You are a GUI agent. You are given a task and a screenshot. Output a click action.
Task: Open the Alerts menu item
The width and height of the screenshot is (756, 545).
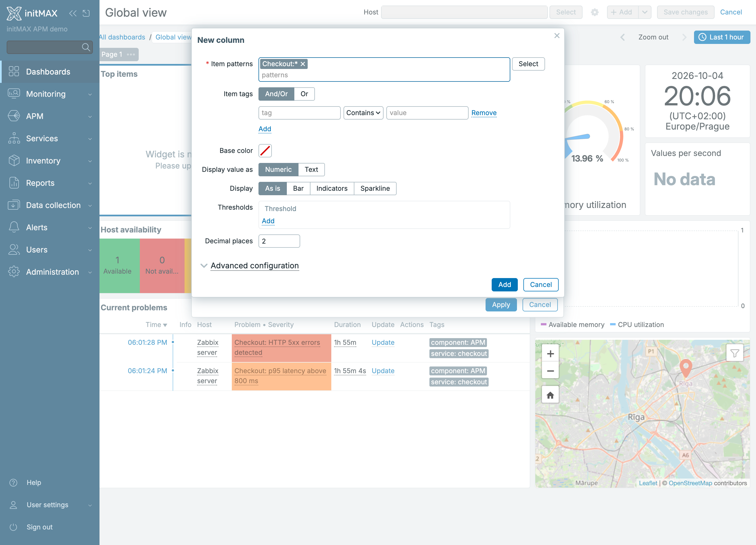click(x=50, y=227)
